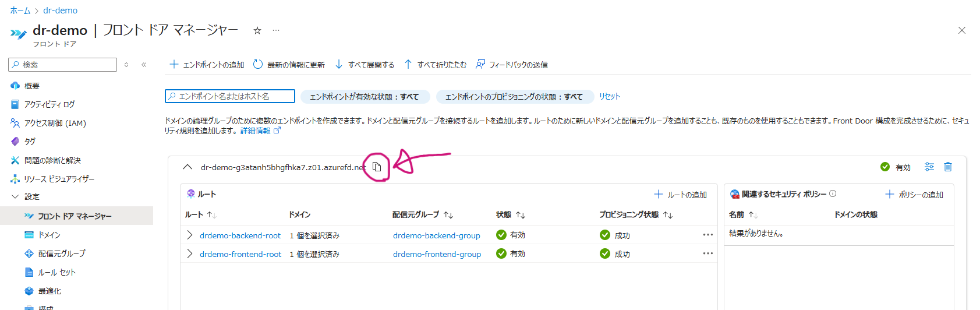The height and width of the screenshot is (310, 980).
Task: Copy the endpoint hostname to clipboard
Action: point(377,167)
